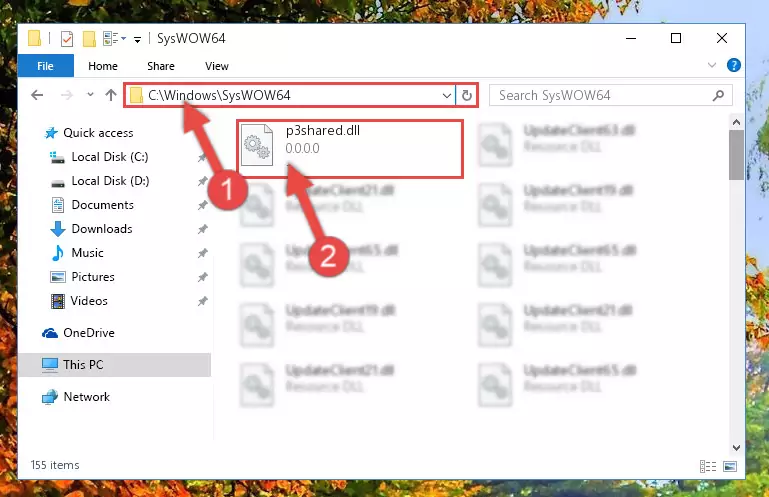Click the Forward navigation arrow

point(66,95)
